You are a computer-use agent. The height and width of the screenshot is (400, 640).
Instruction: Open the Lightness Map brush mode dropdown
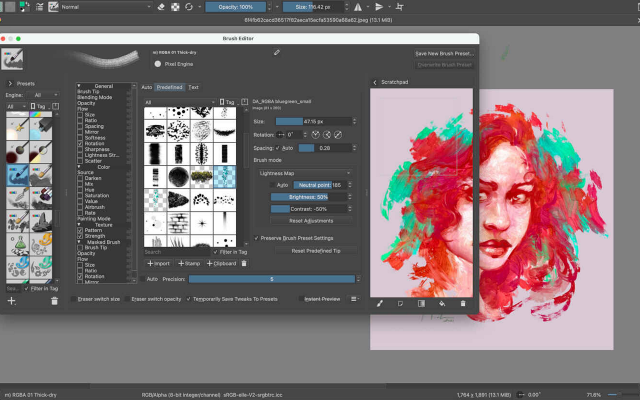pos(304,173)
